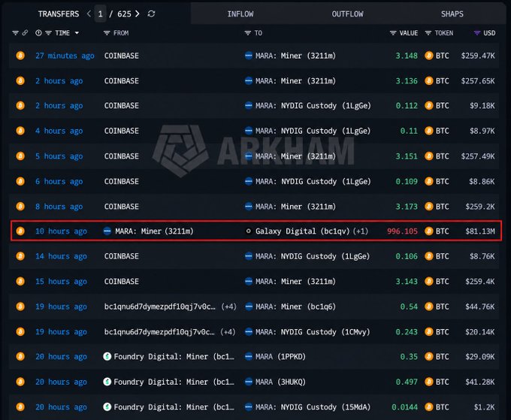Open the 8 hours ago transaction
The width and height of the screenshot is (511, 420).
click(59, 207)
